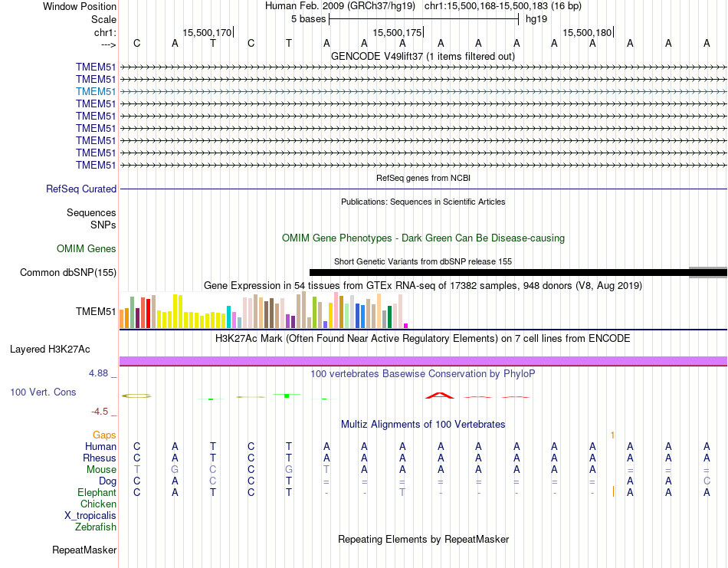Click the chr1: ruler label

[105, 32]
